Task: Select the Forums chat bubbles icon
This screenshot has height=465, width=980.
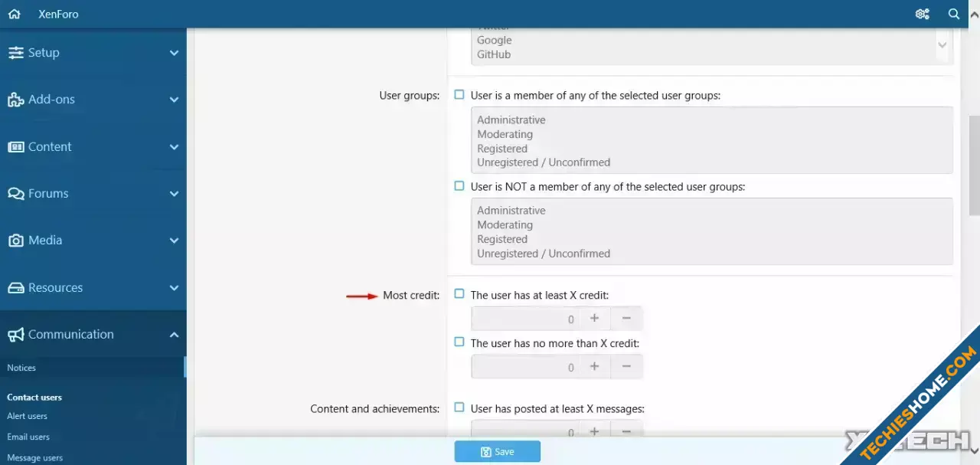Action: 15,194
